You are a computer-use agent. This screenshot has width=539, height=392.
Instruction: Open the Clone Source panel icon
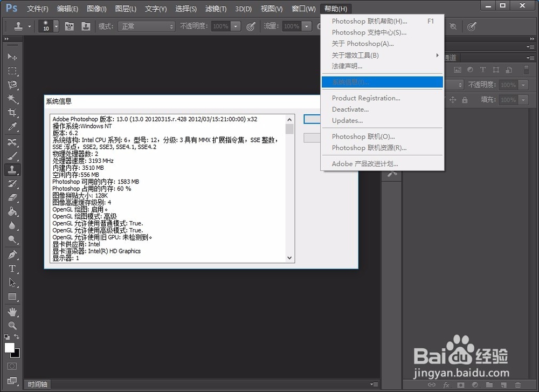(86, 26)
